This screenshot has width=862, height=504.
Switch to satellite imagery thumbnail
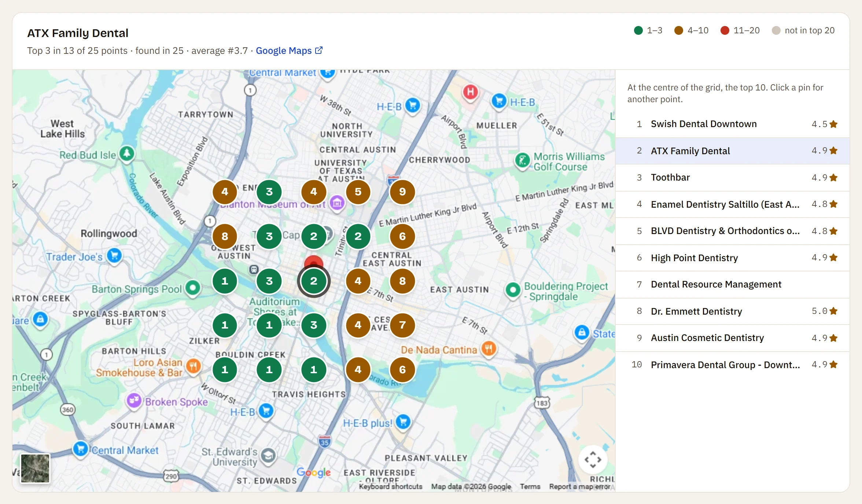point(35,468)
